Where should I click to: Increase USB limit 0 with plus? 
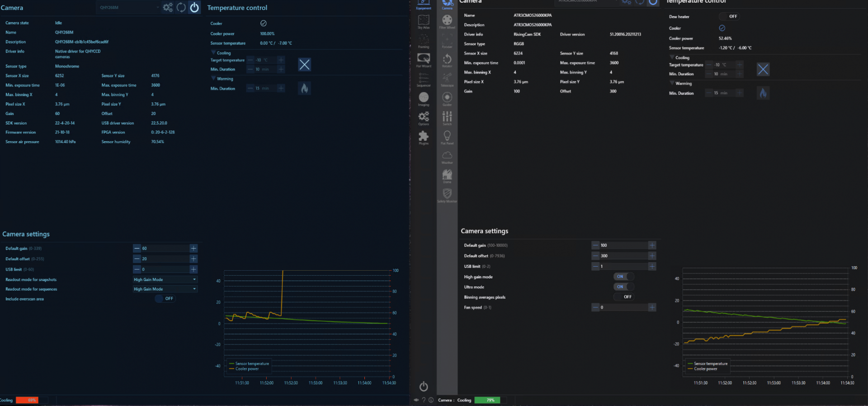[193, 269]
